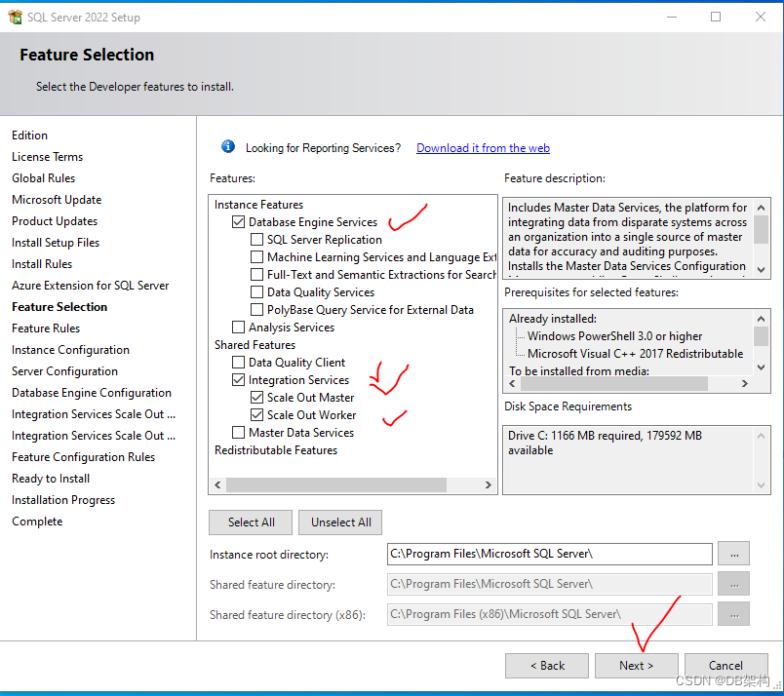Enable SQL Server Replication checkbox
784x696 pixels.
(257, 240)
